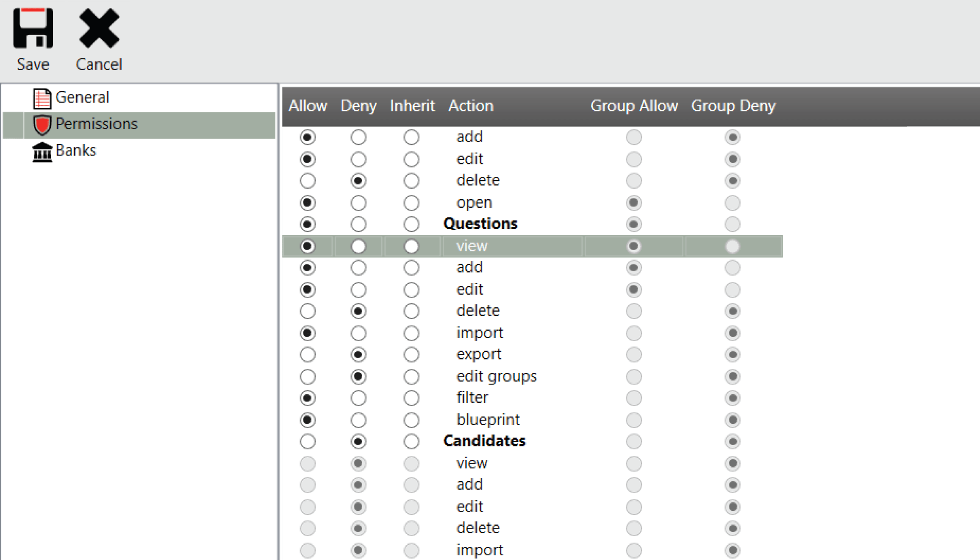Viewport: 980px width, 560px height.
Task: Set Questions delete to Allow
Action: pyautogui.click(x=308, y=311)
